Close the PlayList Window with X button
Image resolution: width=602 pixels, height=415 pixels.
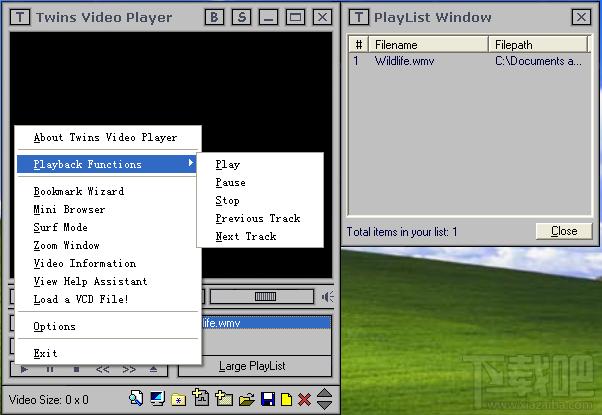(581, 17)
